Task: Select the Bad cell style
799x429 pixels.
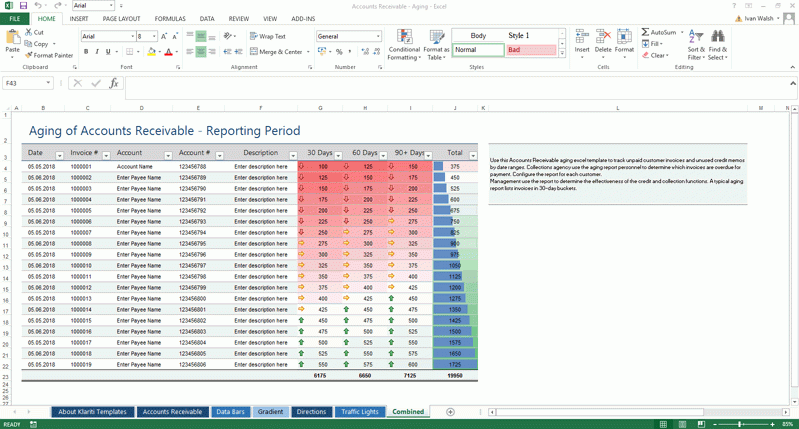Action: 530,49
